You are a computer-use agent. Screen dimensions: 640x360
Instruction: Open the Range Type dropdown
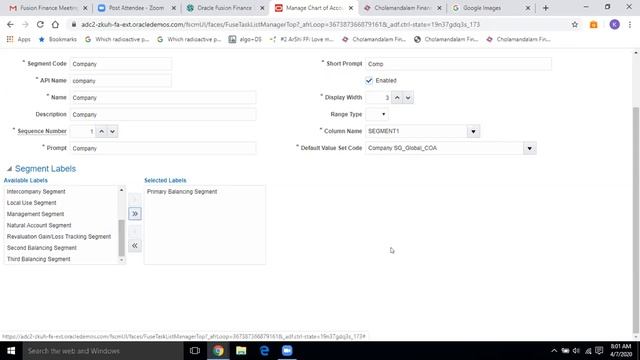(377, 114)
